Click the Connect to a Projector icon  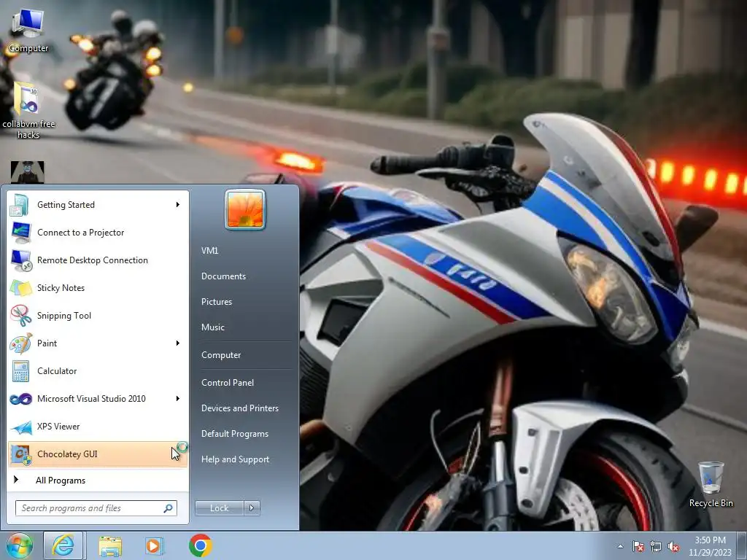click(20, 233)
